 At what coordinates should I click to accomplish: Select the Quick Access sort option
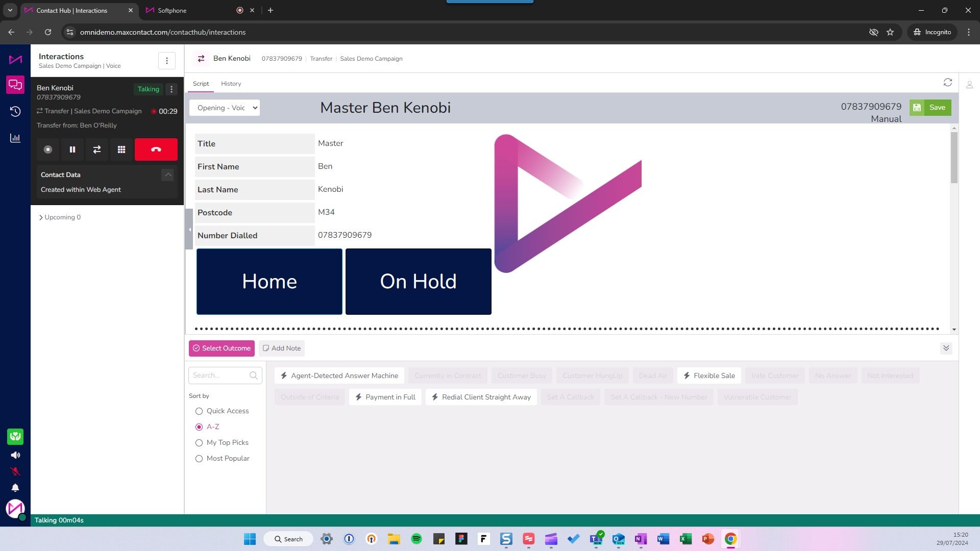pos(199,411)
